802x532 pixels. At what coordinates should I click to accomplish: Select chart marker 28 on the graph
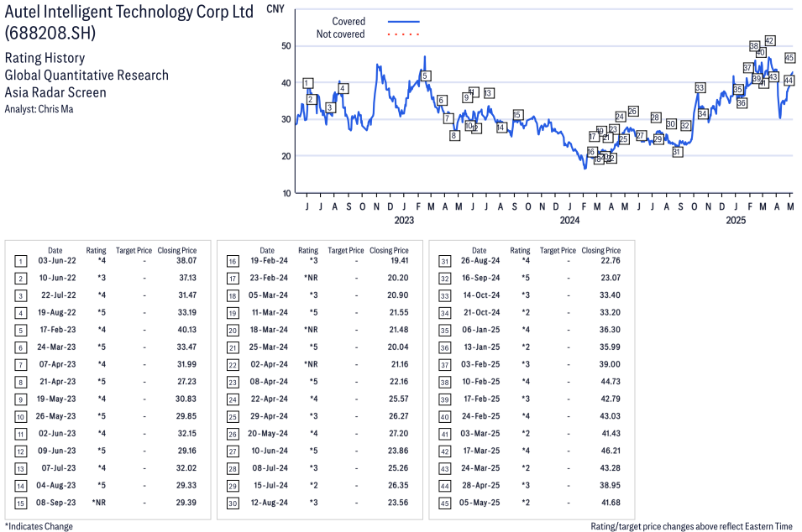tap(655, 117)
